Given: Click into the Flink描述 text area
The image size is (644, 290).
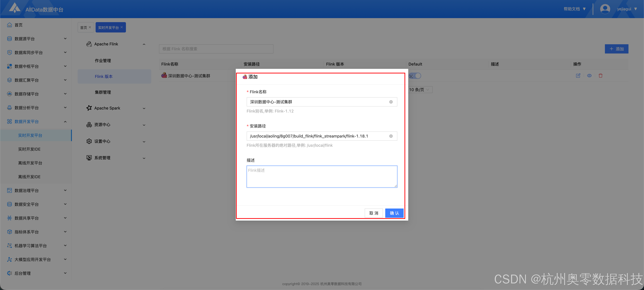Looking at the screenshot, I should 322,176.
